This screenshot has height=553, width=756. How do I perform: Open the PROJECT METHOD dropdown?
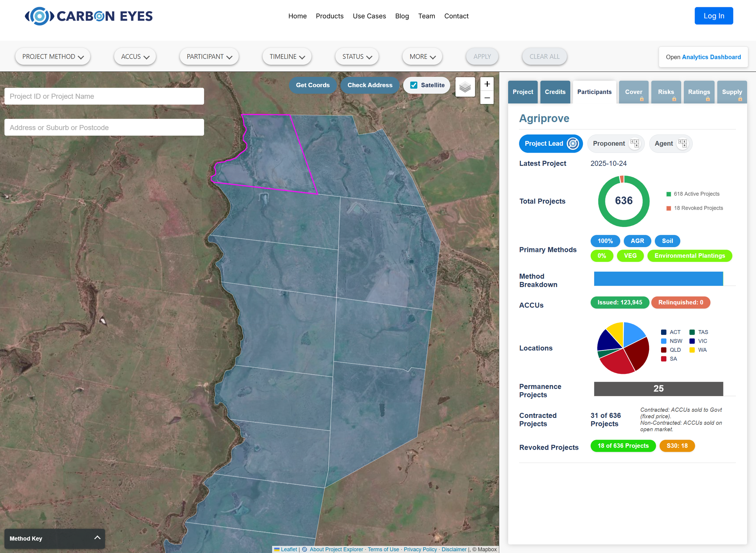click(x=53, y=57)
